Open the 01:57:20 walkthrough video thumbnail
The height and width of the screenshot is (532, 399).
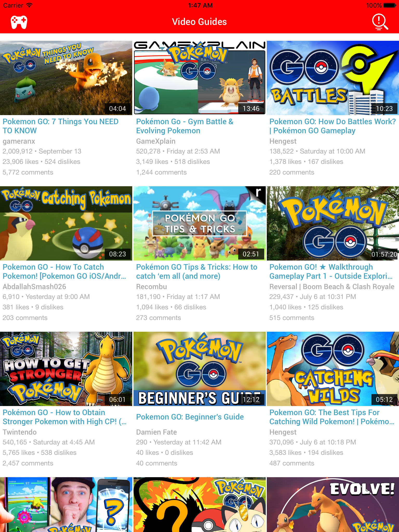[333, 223]
